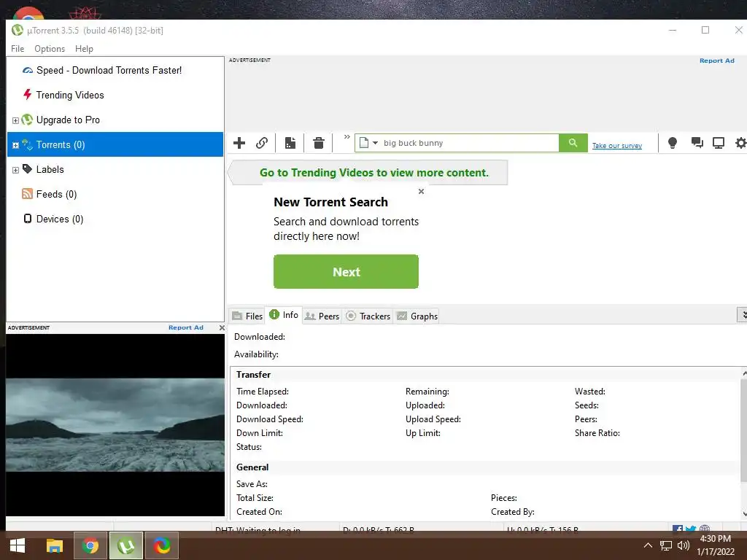
Task: Open Chrome from the taskbar
Action: point(90,545)
